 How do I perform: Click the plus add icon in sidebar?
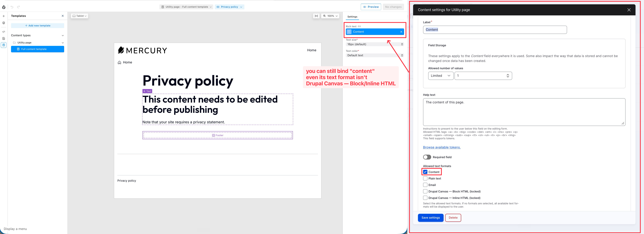pyautogui.click(x=4, y=16)
